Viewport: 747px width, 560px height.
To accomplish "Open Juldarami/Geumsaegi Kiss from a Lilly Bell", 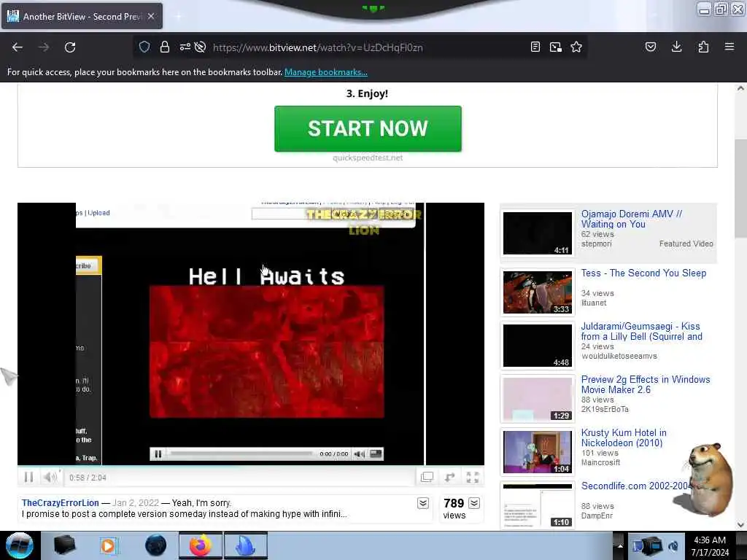I will tap(641, 332).
